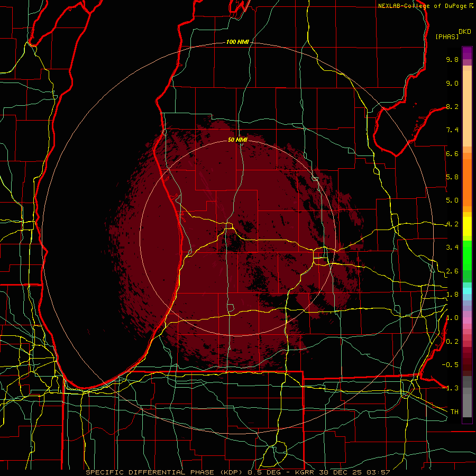Select the 50 NMI range ring label
Viewport: 476px width, 476px height.
click(x=237, y=140)
